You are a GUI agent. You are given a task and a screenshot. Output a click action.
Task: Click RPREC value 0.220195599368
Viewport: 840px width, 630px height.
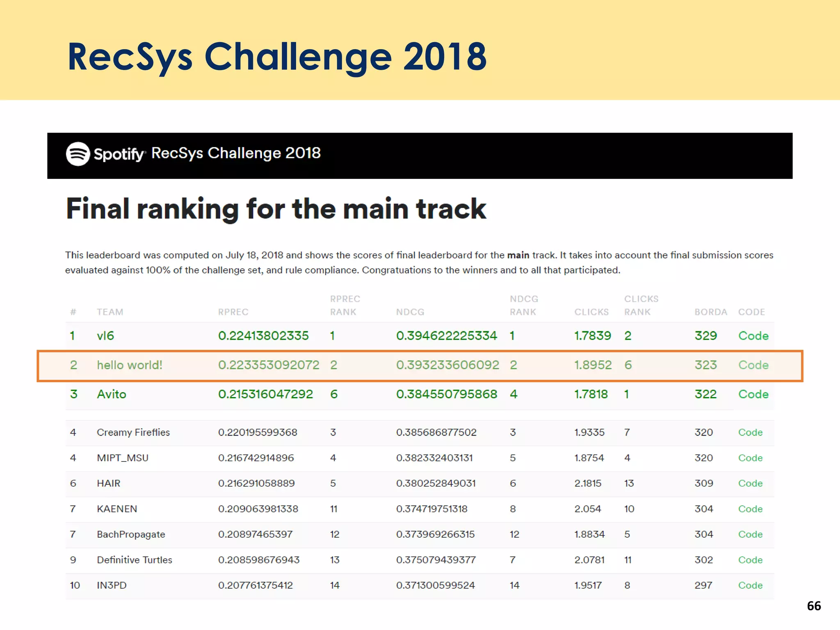(x=258, y=432)
